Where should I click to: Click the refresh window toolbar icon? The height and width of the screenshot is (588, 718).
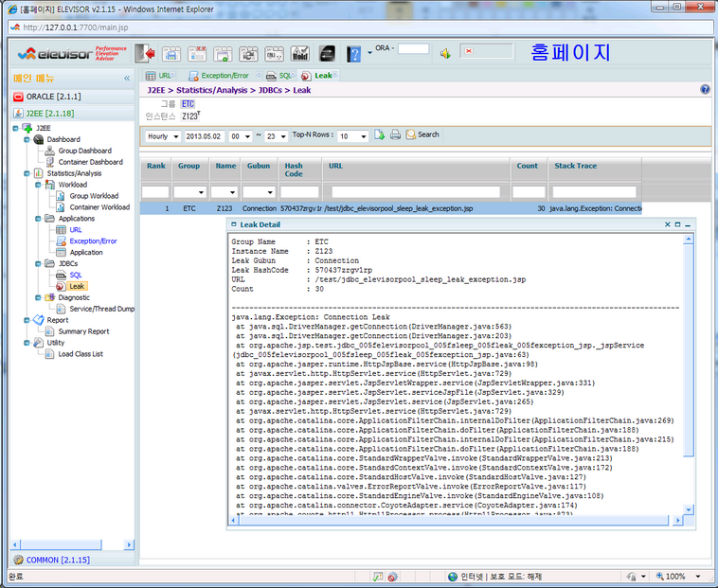click(248, 54)
